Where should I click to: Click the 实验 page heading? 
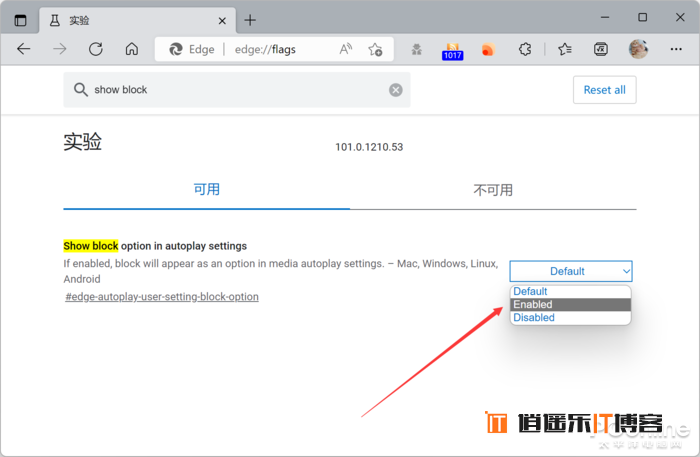[83, 142]
